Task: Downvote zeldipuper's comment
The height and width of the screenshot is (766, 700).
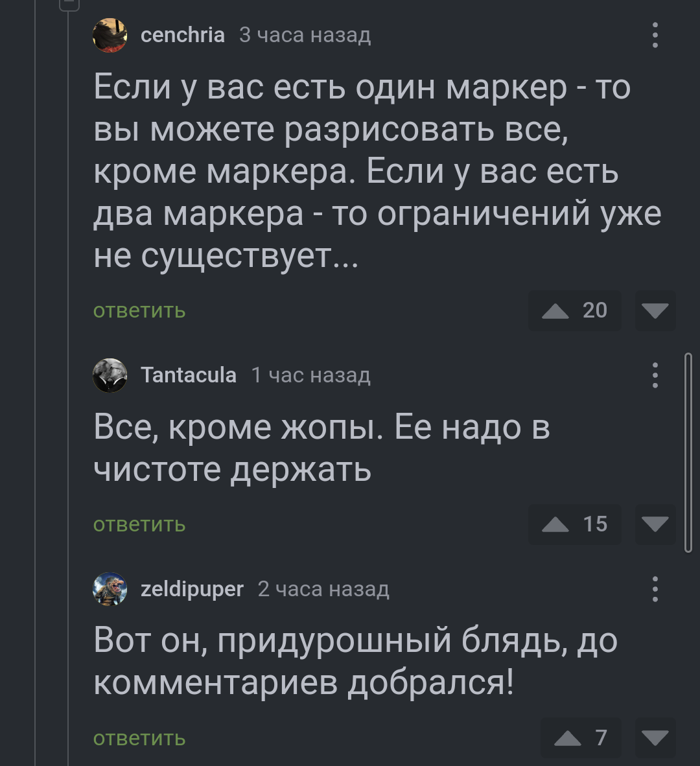Action: click(x=655, y=737)
